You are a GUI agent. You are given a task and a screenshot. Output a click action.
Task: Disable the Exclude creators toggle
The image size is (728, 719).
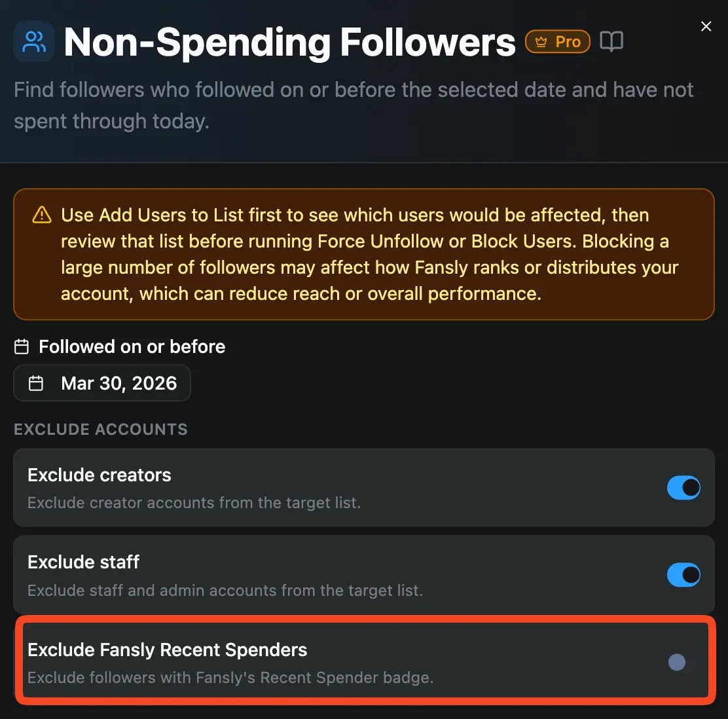point(683,487)
